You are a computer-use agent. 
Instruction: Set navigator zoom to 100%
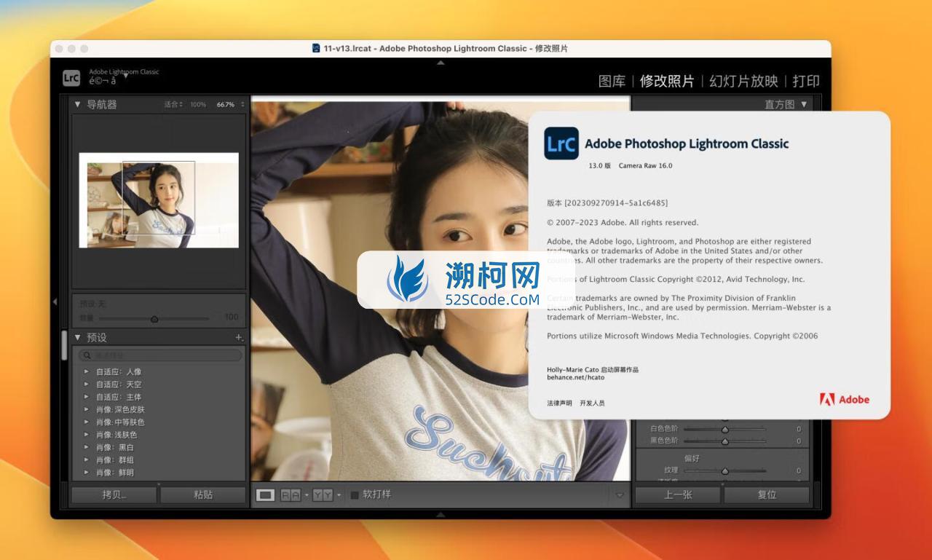point(198,104)
